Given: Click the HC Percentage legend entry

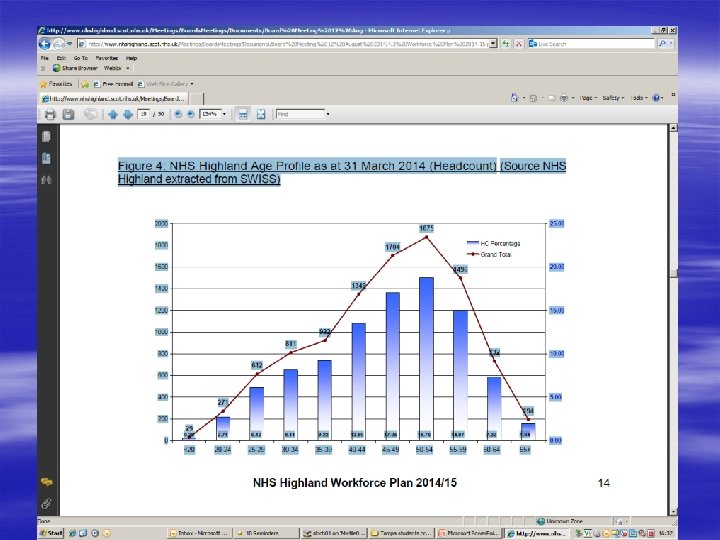Looking at the screenshot, I should click(494, 243).
